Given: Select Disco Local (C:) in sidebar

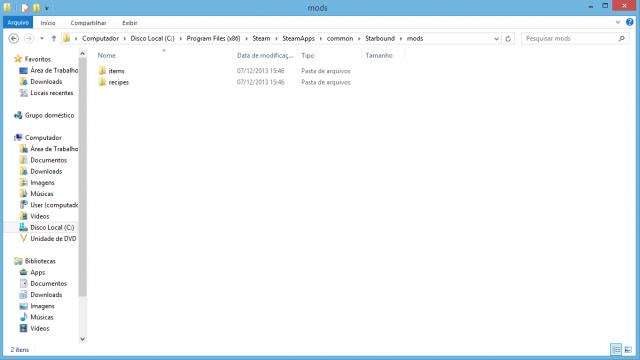Looking at the screenshot, I should point(52,227).
